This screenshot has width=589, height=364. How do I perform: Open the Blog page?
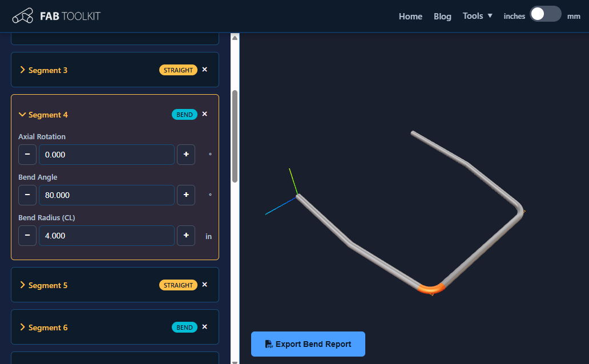tap(442, 17)
